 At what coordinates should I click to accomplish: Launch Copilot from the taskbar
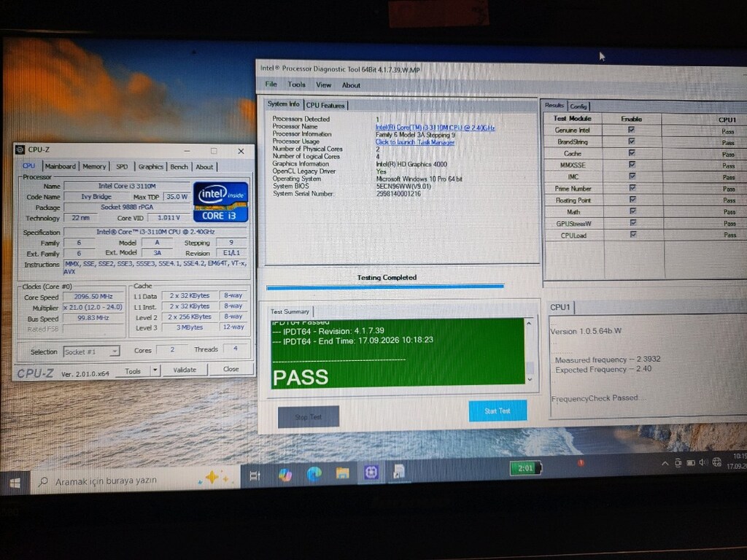point(285,475)
